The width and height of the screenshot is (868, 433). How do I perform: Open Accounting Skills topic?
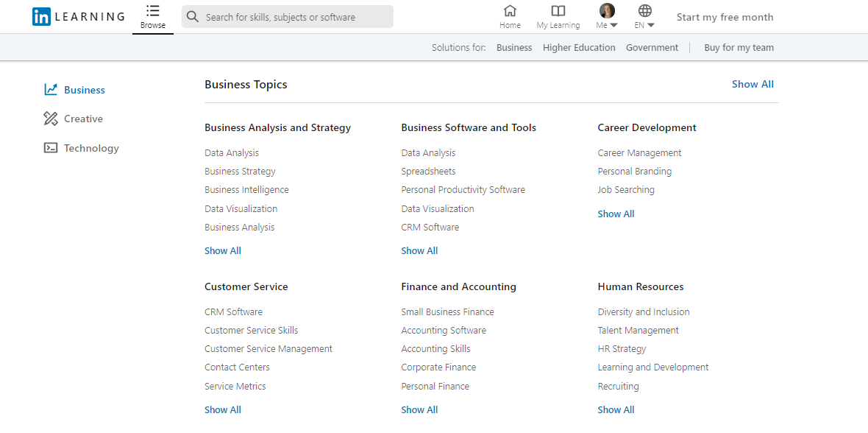coord(436,349)
